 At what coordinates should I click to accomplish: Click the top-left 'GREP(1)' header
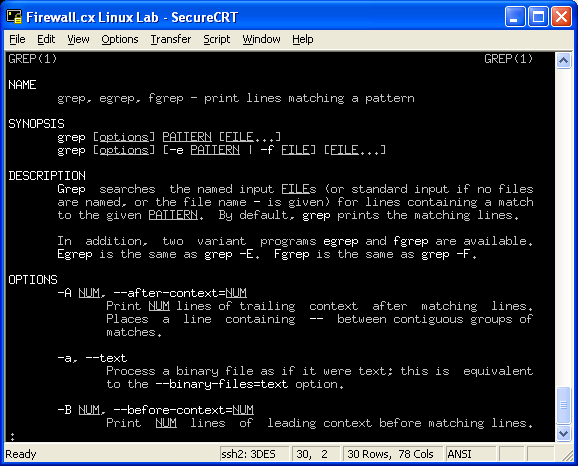click(x=33, y=59)
